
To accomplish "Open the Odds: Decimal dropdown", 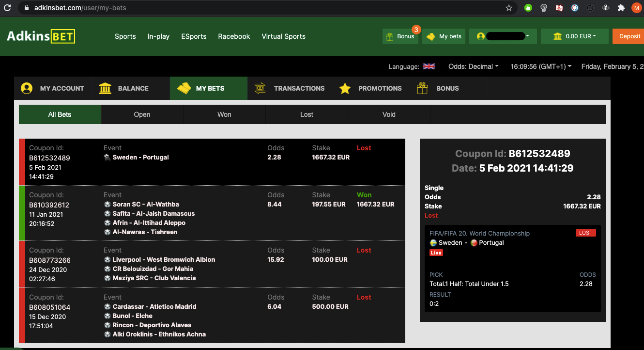I will (474, 66).
